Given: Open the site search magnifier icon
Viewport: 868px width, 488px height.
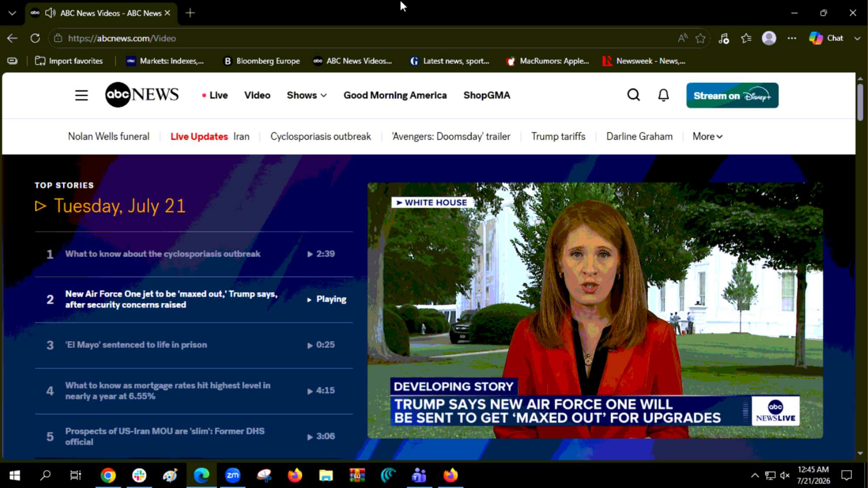Looking at the screenshot, I should 633,95.
